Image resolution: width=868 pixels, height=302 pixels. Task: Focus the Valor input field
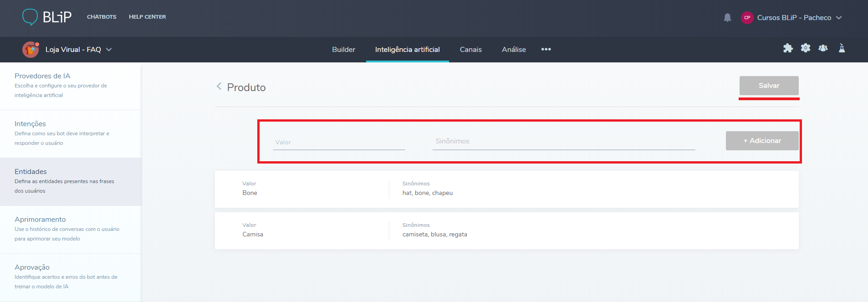coord(338,142)
